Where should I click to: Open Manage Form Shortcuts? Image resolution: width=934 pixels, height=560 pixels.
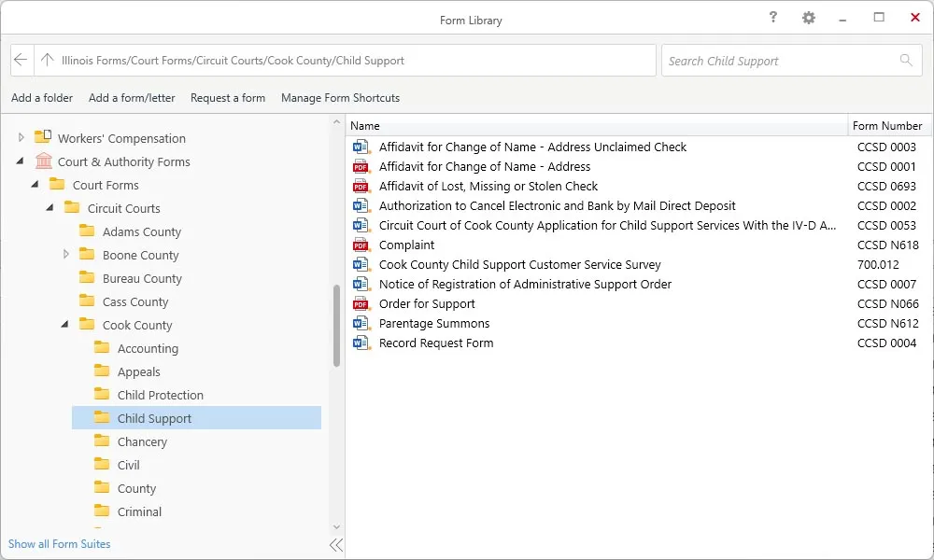(x=340, y=98)
